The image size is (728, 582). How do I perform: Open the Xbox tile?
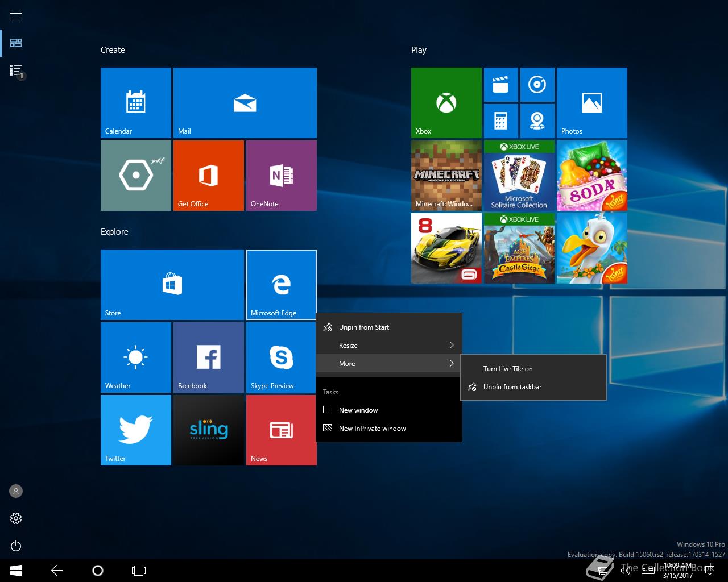446,103
